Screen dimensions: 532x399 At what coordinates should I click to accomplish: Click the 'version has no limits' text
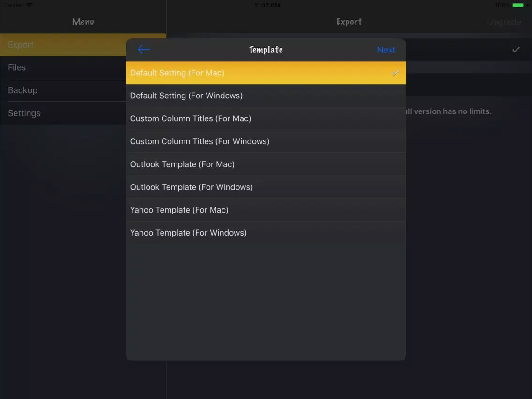(452, 111)
